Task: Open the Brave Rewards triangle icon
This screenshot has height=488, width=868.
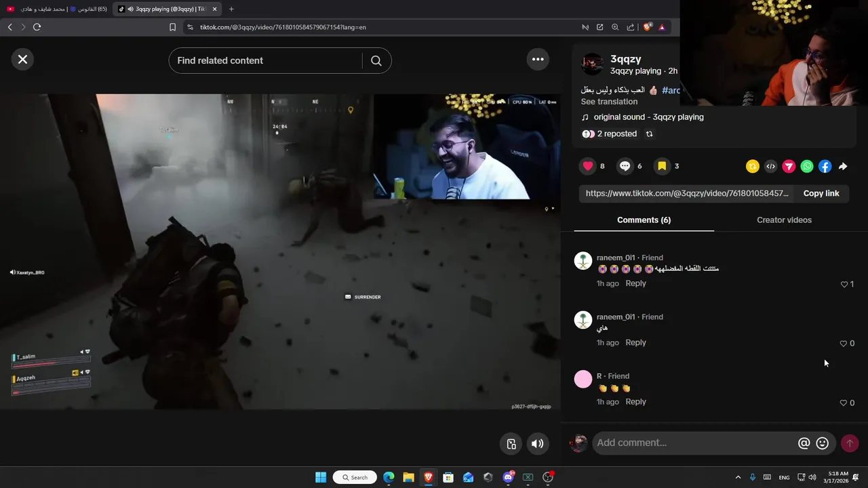Action: point(662,27)
